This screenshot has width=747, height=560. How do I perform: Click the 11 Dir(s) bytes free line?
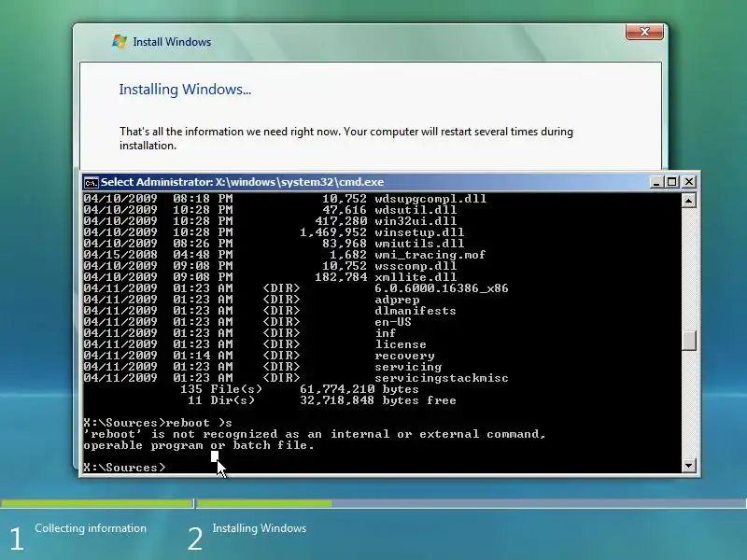tap(321, 400)
